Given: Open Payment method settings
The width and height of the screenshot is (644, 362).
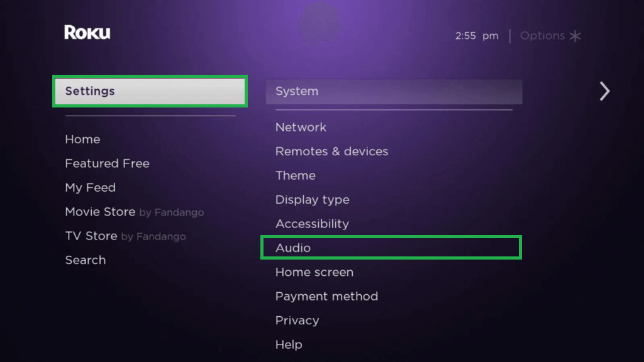Looking at the screenshot, I should (x=326, y=297).
